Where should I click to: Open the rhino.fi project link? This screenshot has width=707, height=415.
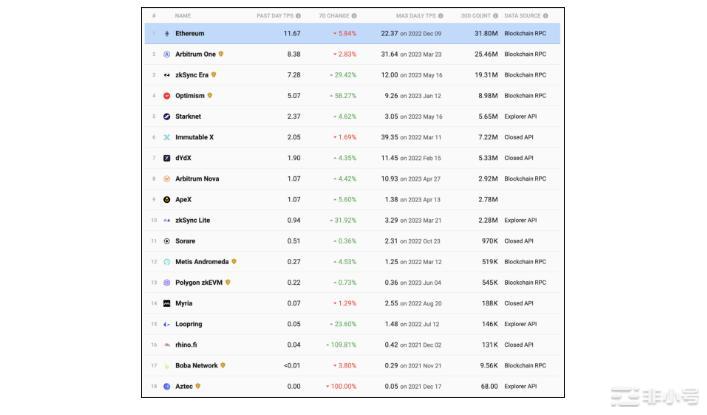[186, 345]
